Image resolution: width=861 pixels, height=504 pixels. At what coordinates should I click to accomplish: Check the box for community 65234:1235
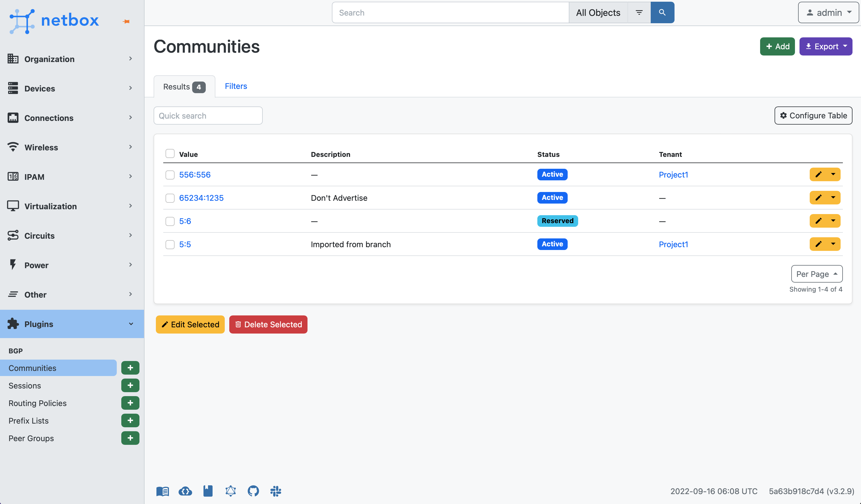(170, 198)
